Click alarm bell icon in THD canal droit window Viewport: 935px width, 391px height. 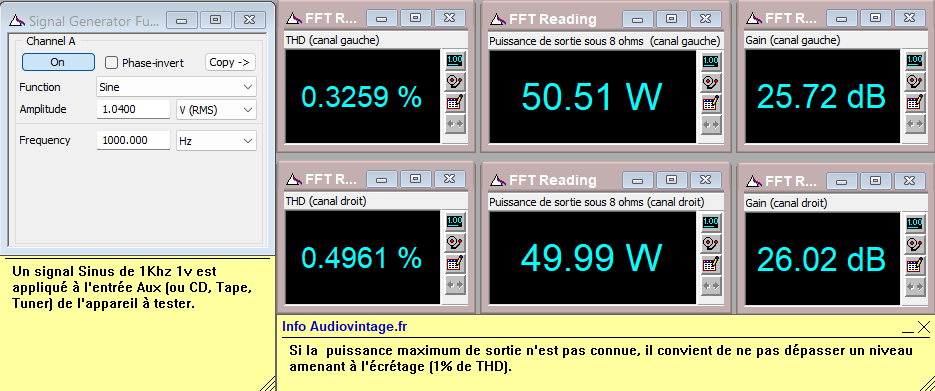455,243
